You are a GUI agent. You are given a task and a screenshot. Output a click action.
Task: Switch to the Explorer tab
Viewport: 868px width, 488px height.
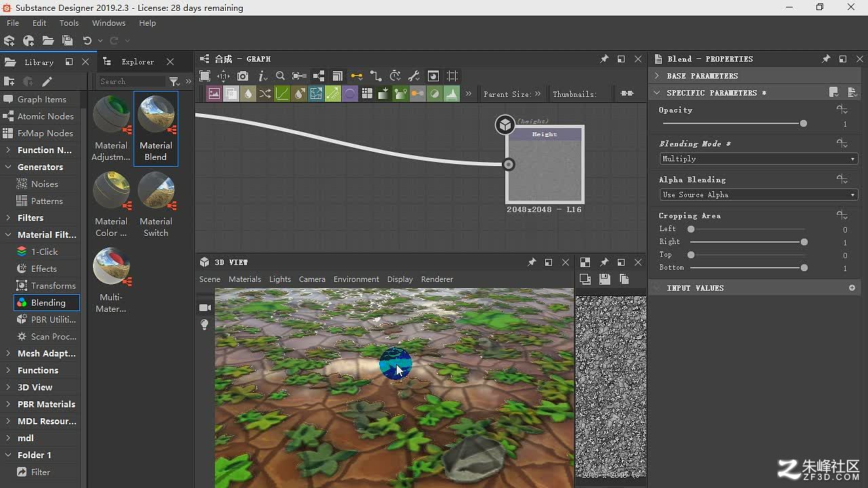pyautogui.click(x=138, y=62)
